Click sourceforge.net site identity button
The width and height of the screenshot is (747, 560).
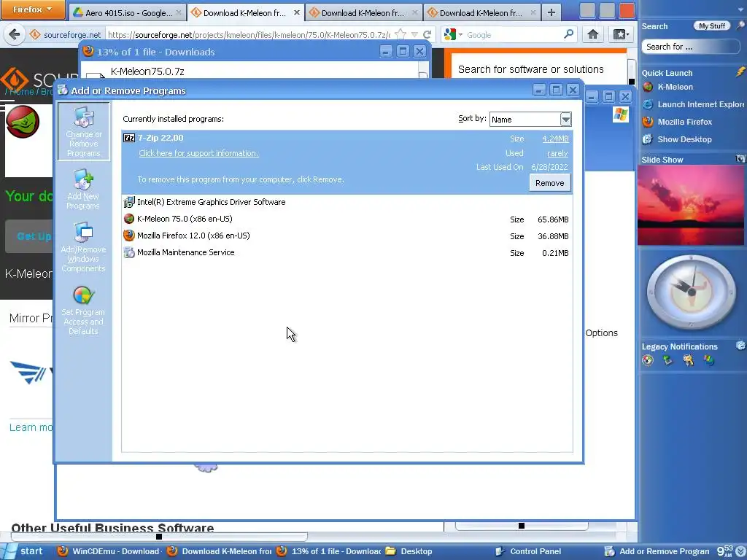[x=66, y=35]
